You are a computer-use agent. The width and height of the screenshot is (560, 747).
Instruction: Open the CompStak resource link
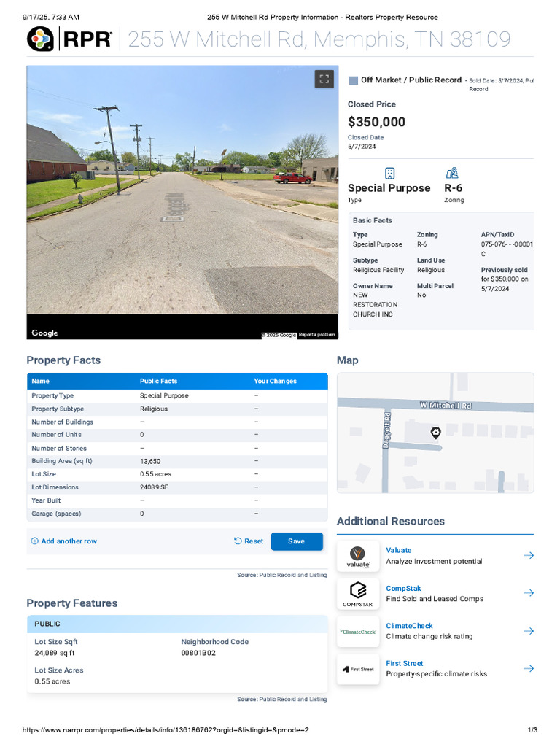click(403, 589)
